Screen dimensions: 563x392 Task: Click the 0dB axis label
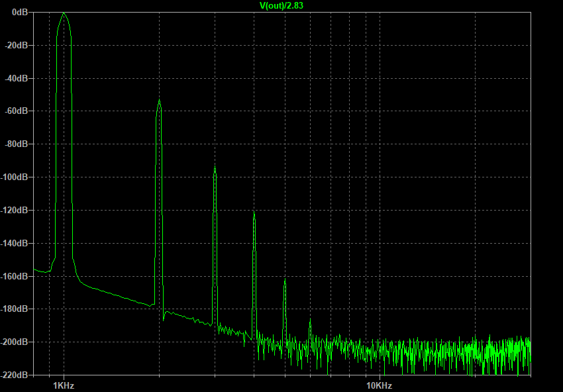click(19, 12)
